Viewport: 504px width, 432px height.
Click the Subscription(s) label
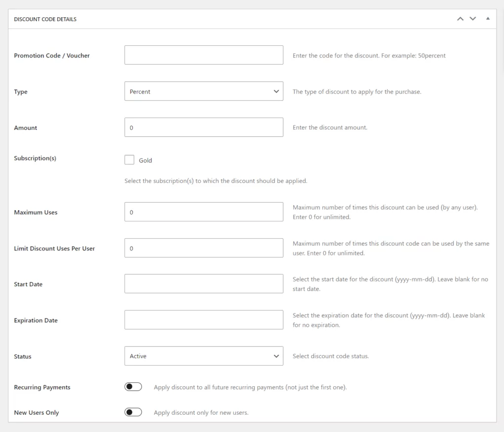point(35,158)
